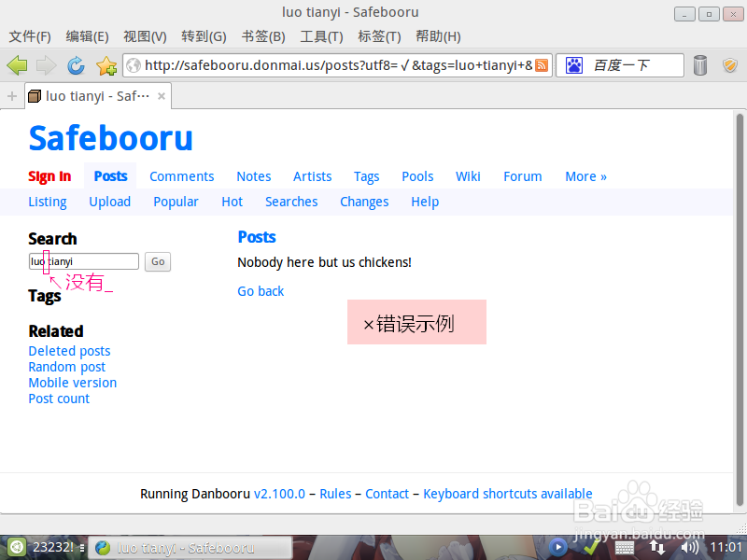
Task: Click the URL address bar field
Action: pyautogui.click(x=338, y=65)
